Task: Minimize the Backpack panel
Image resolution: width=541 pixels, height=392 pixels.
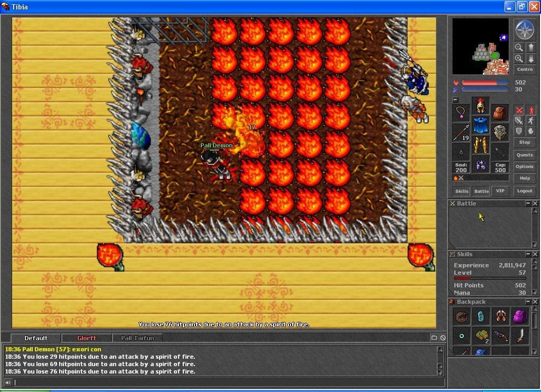Action: pyautogui.click(x=528, y=302)
